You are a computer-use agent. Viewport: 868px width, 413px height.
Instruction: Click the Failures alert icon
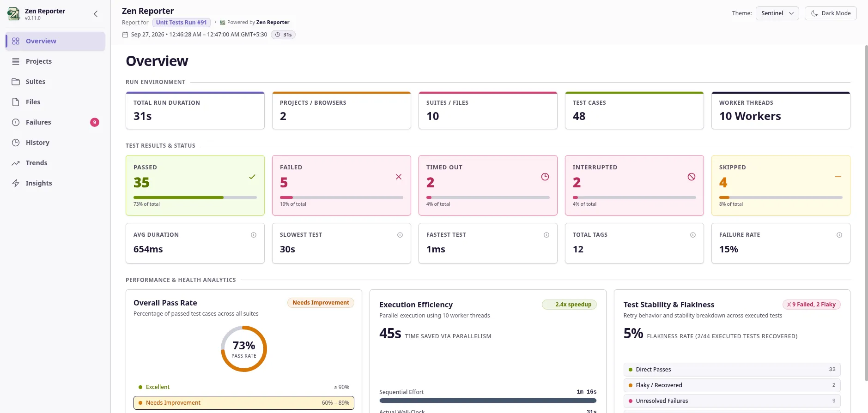(16, 122)
